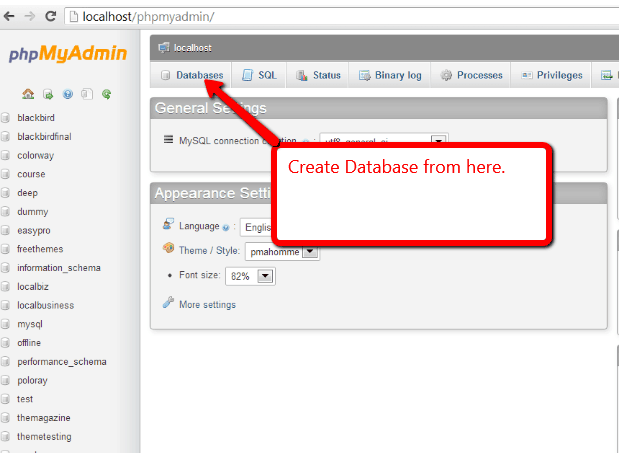Screen dimensions: 621x453
Task: Open the Font size dropdown
Action: tap(250, 276)
